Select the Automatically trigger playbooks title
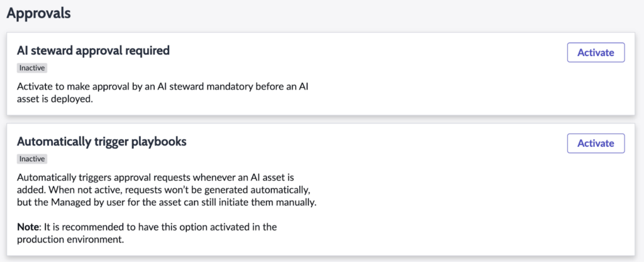 (101, 141)
